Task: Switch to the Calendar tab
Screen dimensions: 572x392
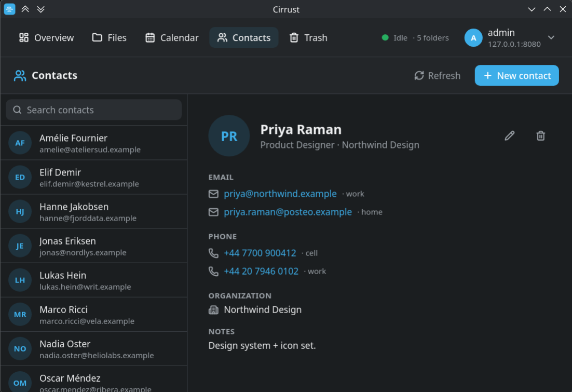Action: click(172, 37)
